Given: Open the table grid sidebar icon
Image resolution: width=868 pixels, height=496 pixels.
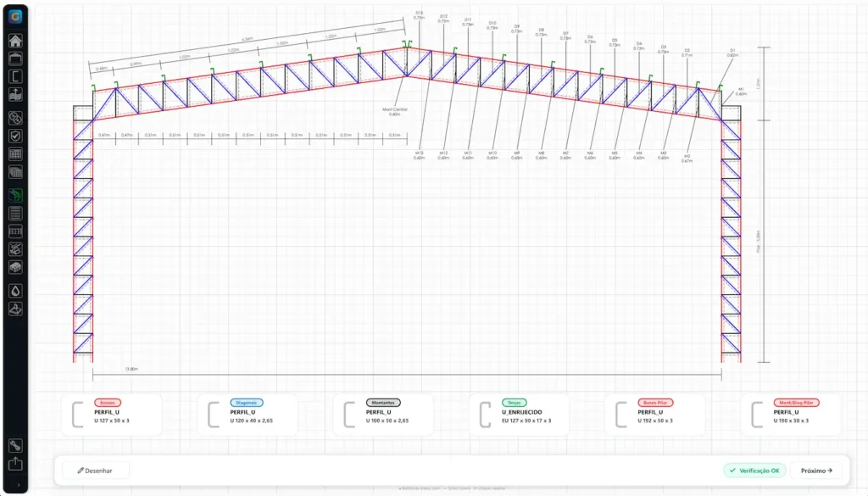Looking at the screenshot, I should pyautogui.click(x=15, y=154).
